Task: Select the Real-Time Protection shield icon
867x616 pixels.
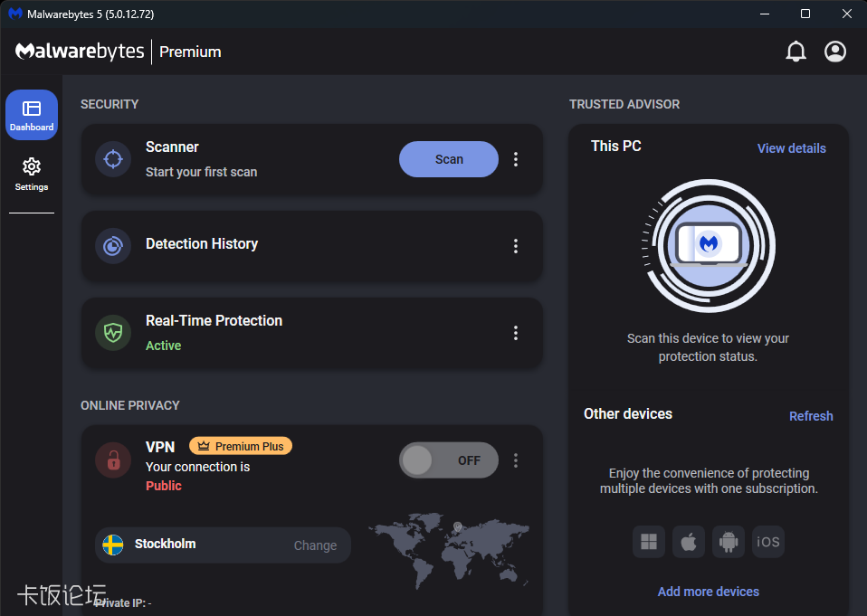Action: (x=112, y=333)
